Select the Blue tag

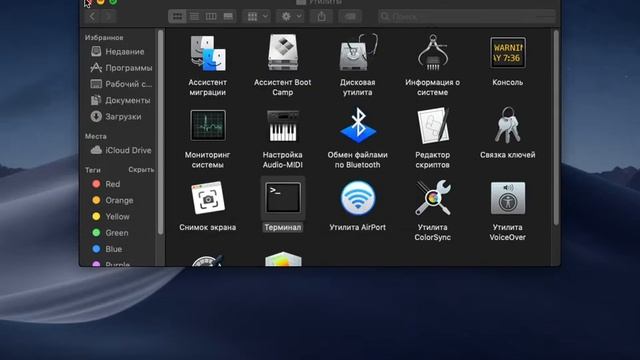(108, 249)
